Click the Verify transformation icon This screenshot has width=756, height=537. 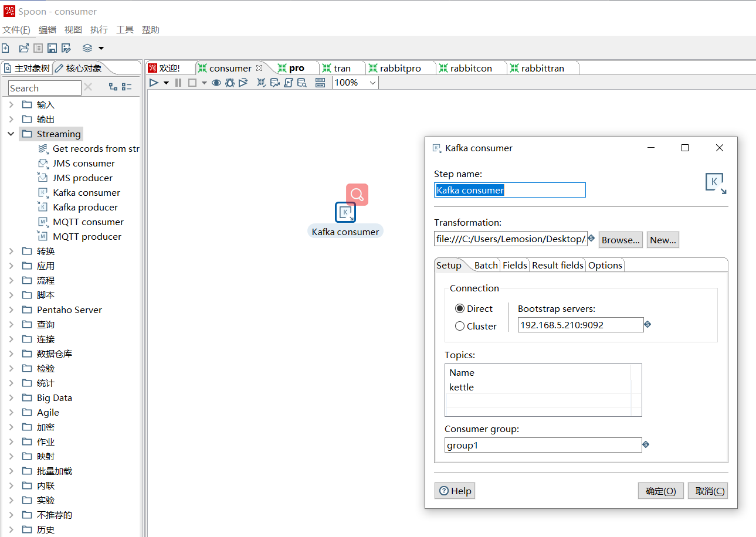tap(262, 83)
